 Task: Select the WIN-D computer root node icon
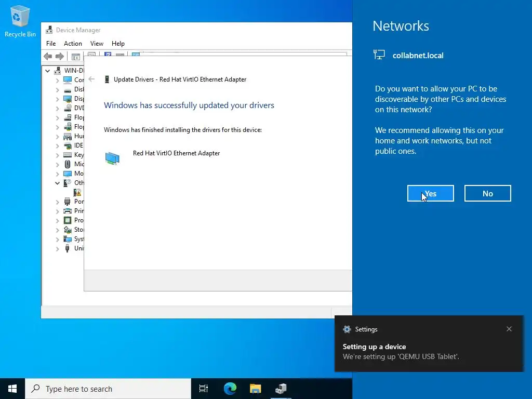click(57, 71)
